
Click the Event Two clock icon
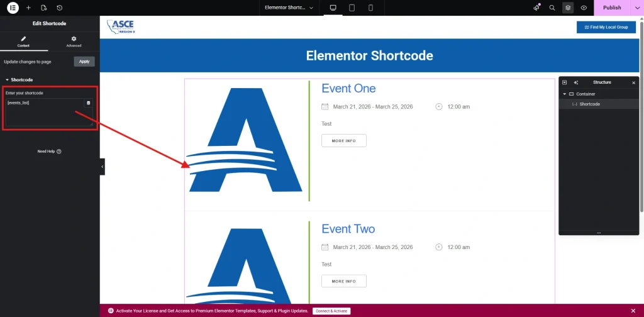point(439,247)
